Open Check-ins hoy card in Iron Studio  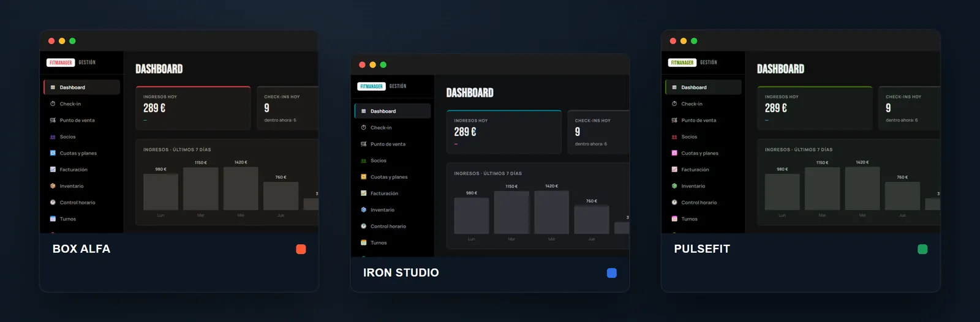pos(598,132)
